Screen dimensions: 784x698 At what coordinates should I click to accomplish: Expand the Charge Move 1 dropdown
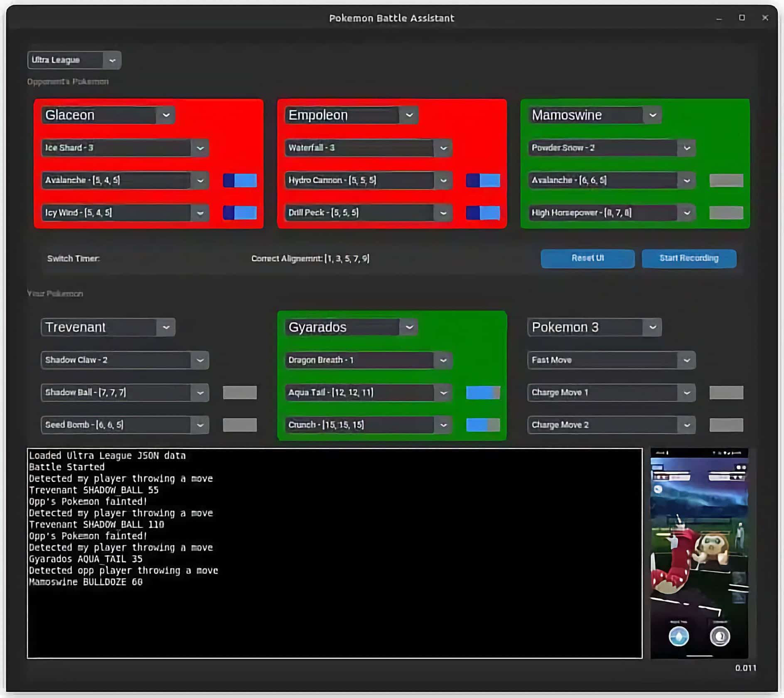tap(612, 393)
